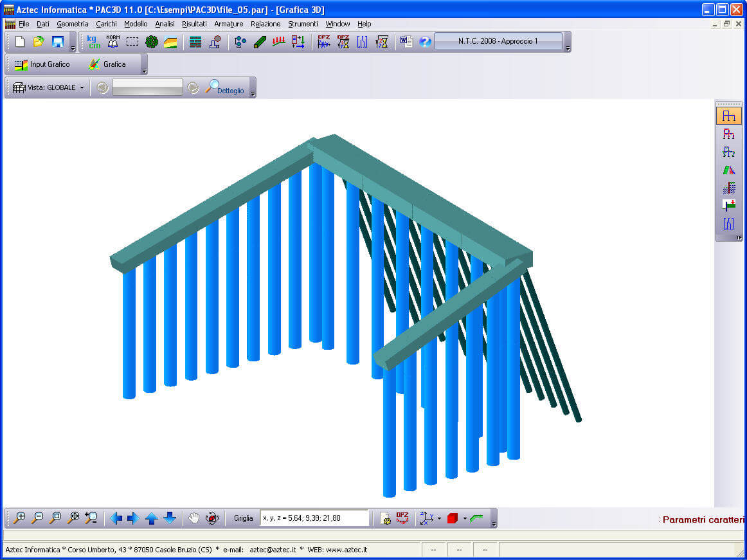Open the NORM regulations icon

pyautogui.click(x=113, y=42)
